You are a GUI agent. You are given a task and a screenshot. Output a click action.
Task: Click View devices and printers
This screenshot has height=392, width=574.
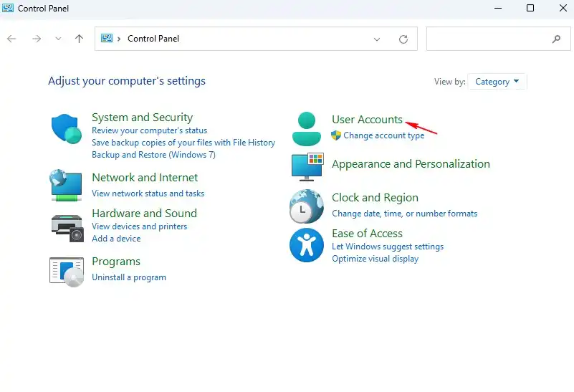tap(140, 226)
